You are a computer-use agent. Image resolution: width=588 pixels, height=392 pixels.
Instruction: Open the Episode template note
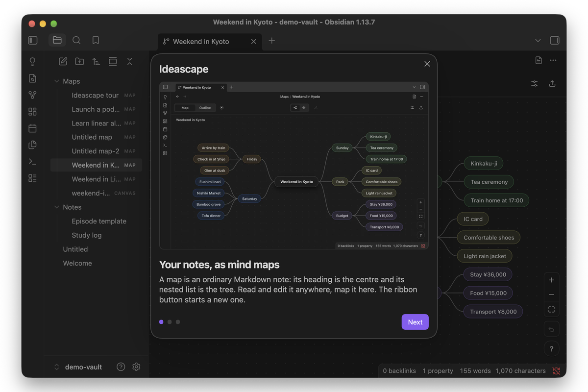(x=97, y=221)
